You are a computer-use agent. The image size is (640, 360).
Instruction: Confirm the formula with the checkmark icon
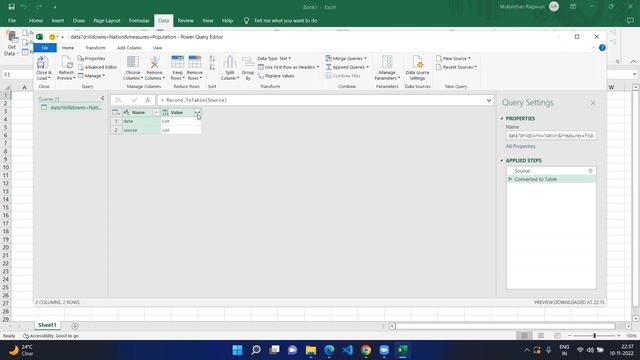coord(134,100)
